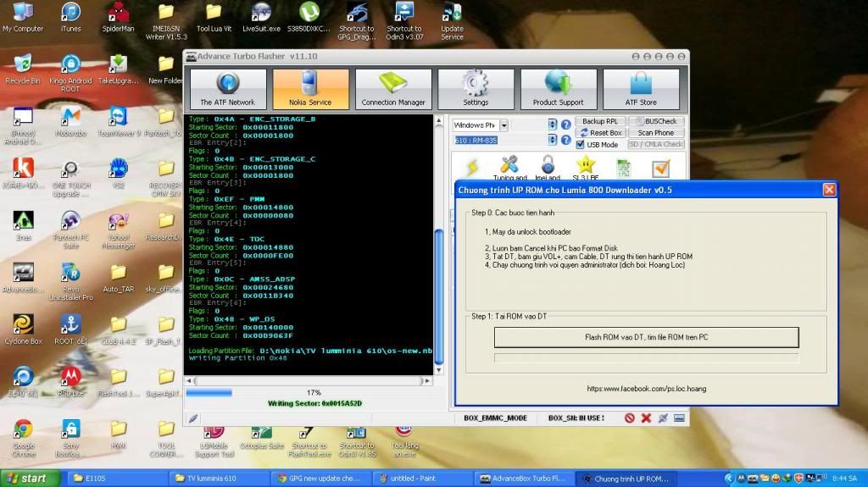This screenshot has height=487, width=868.
Task: Click the pen icon in the status bar
Action: point(192,418)
